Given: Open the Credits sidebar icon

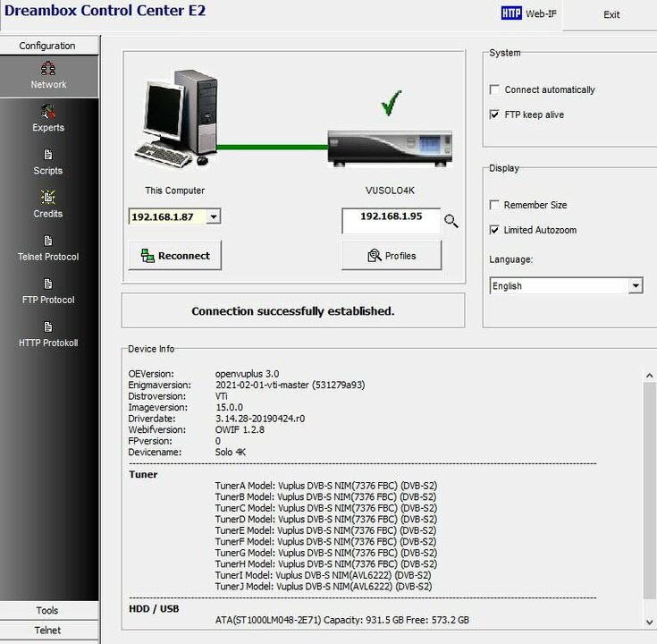Looking at the screenshot, I should (48, 198).
